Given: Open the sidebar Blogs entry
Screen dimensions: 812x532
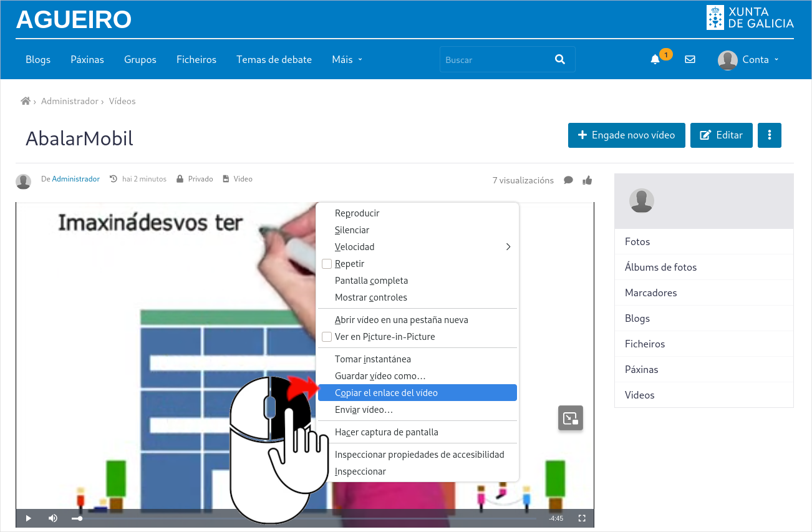Looking at the screenshot, I should pos(704,318).
